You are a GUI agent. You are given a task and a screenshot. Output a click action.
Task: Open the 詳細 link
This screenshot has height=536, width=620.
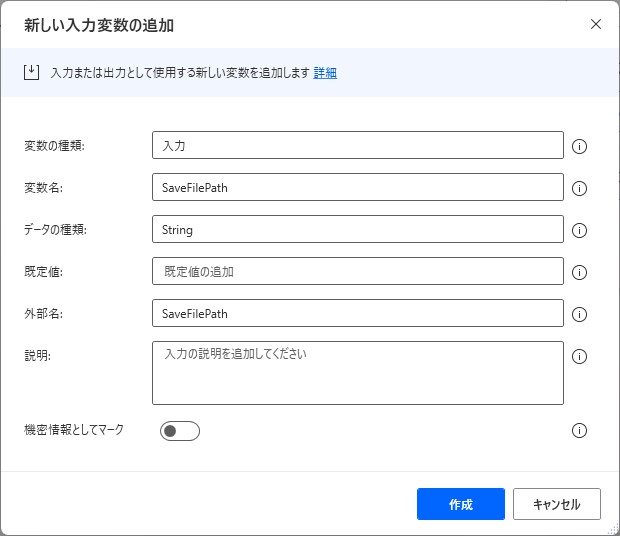325,73
